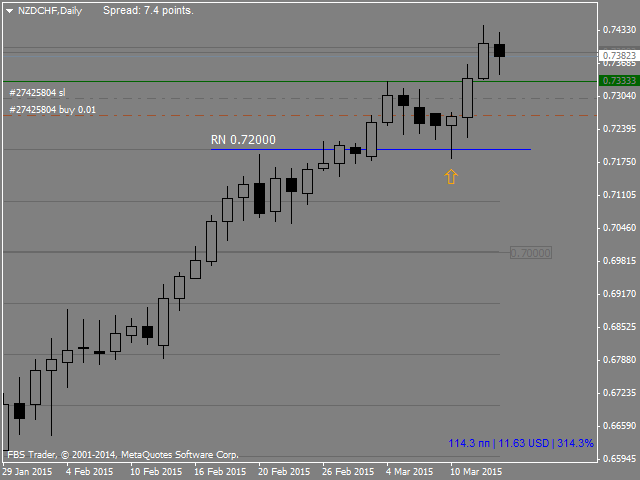Click the current price 0.73823 tag
Viewport: 640px width, 480px height.
[619, 55]
